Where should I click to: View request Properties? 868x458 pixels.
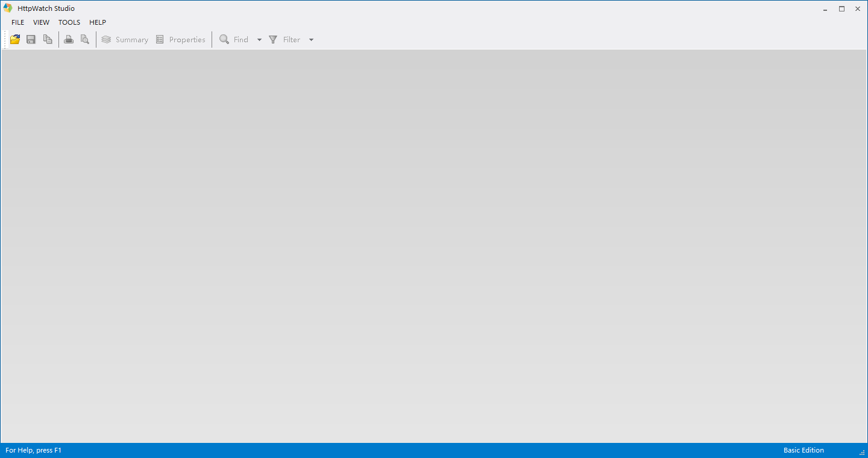click(x=181, y=39)
